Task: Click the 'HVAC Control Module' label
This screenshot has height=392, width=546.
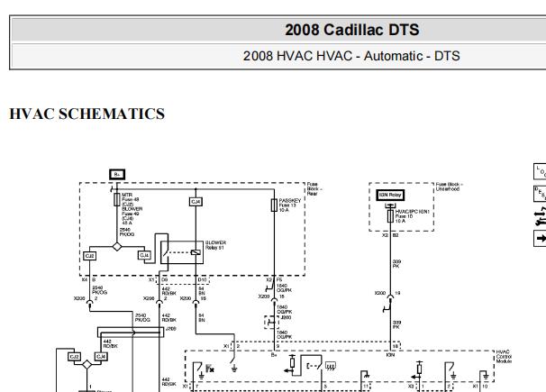Action: (504, 357)
